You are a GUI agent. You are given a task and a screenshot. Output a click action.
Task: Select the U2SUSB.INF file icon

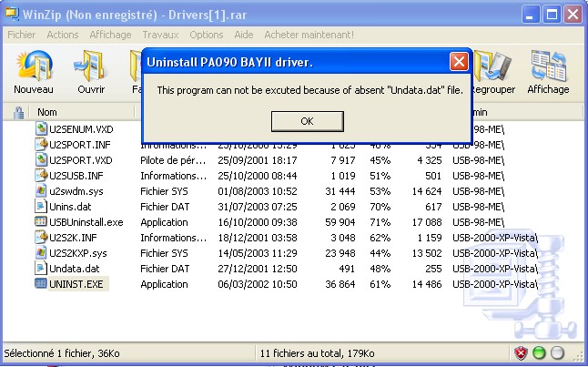41,175
